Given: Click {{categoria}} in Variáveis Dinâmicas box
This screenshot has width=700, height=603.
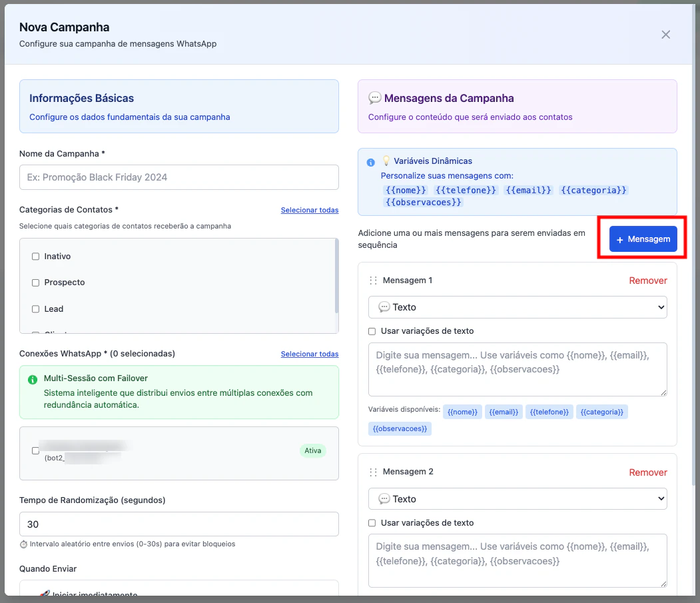Looking at the screenshot, I should [x=593, y=191].
